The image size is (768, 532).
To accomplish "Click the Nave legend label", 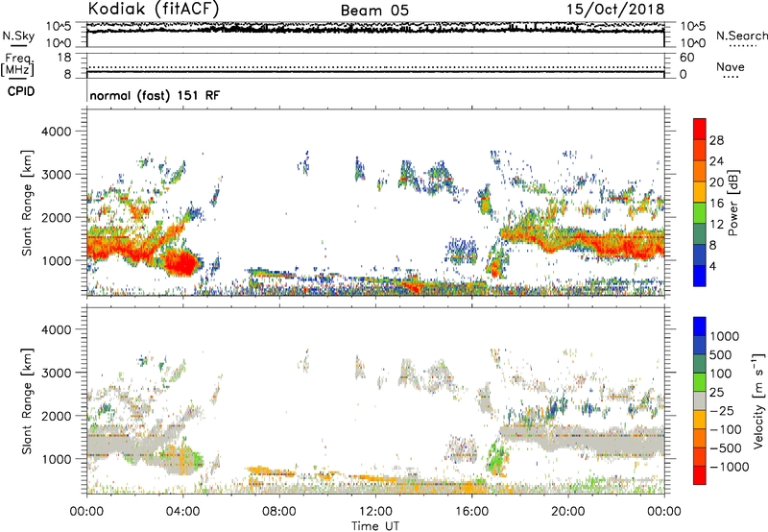I will [x=731, y=66].
